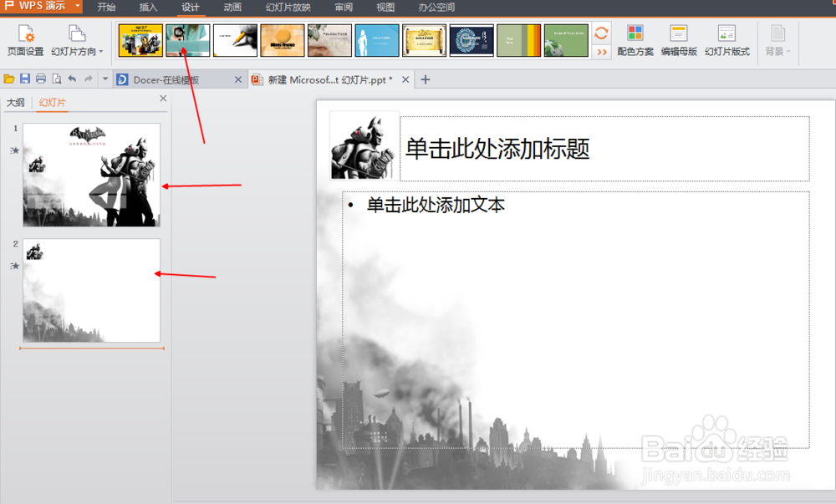The height and width of the screenshot is (504, 836).
Task: Apply the green-orange striped design template
Action: click(x=519, y=40)
